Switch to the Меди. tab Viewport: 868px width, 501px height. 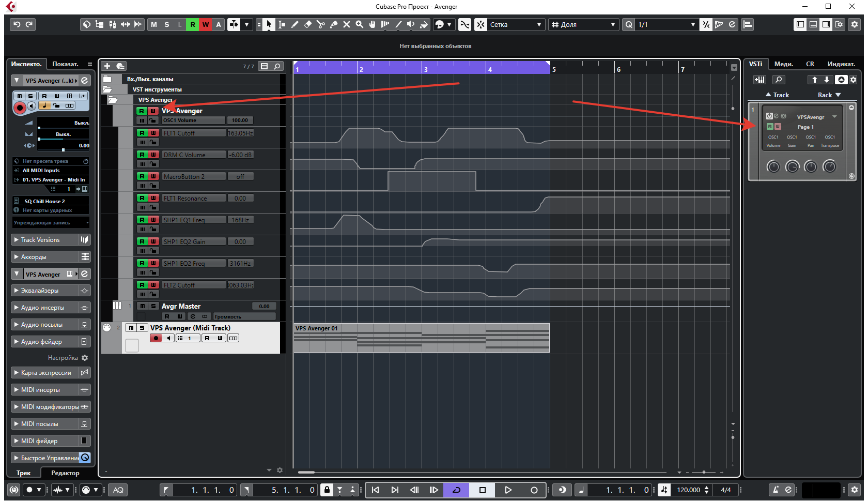coord(783,64)
